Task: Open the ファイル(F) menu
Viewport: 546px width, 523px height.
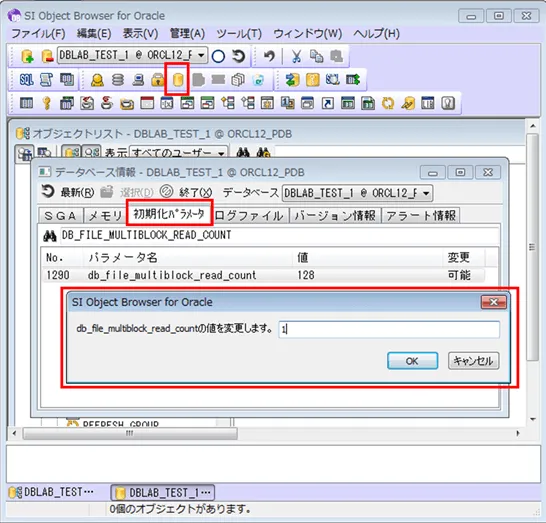Action: click(x=38, y=34)
